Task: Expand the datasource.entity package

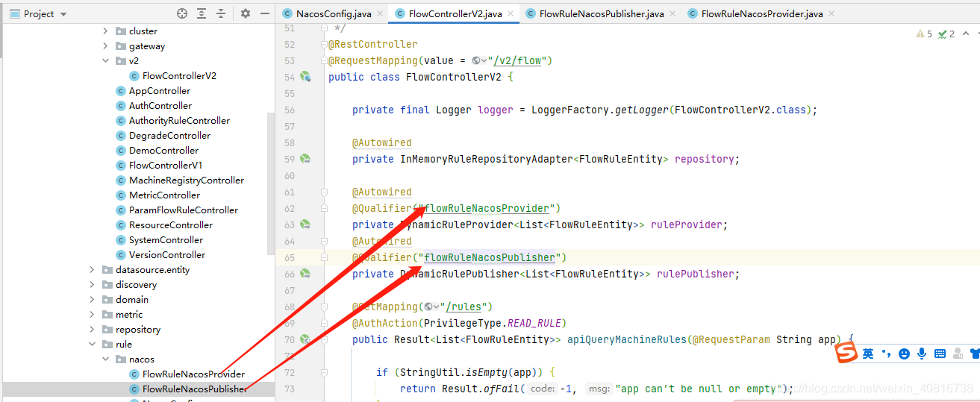Action: tap(92, 269)
